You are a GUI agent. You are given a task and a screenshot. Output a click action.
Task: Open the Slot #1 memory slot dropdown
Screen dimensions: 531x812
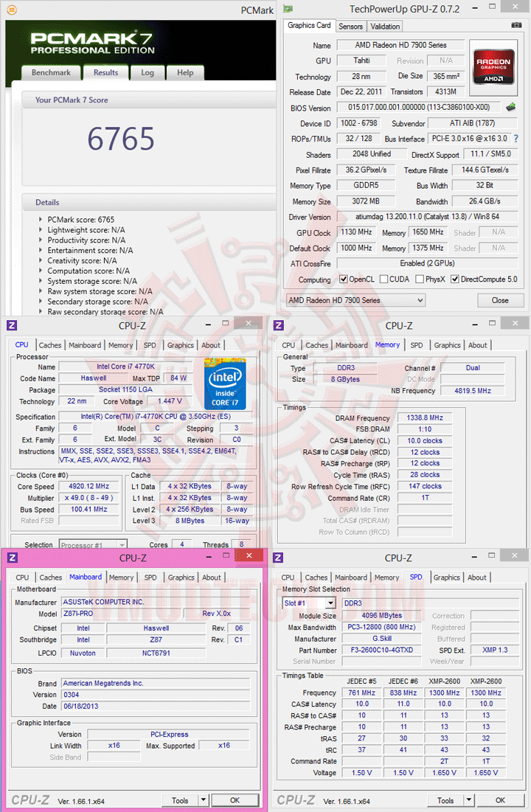pos(309,603)
